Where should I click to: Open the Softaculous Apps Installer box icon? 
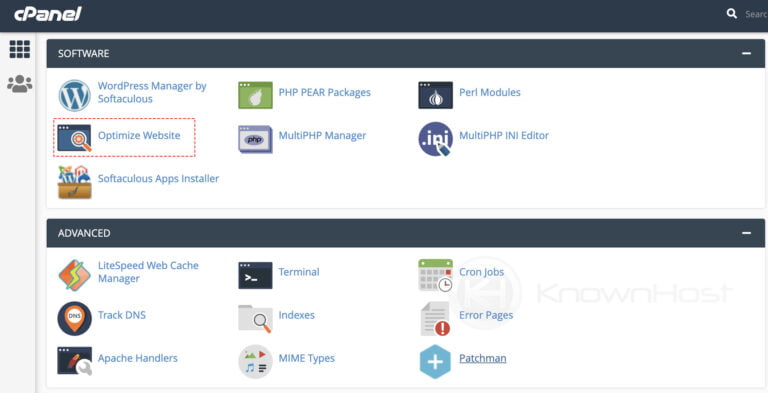(x=74, y=182)
